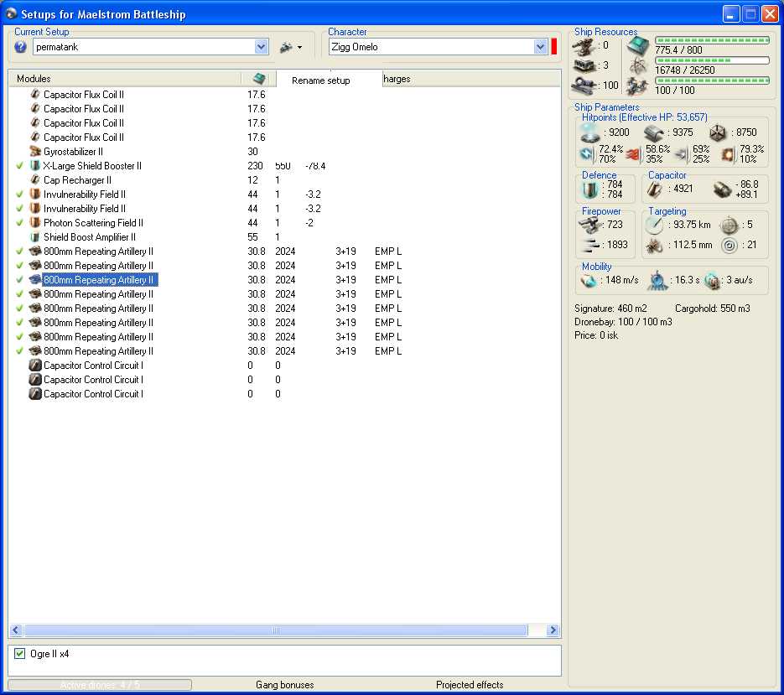Click the first Capacitor Control Circuit I icon
This screenshot has width=784, height=695.
pyautogui.click(x=35, y=366)
